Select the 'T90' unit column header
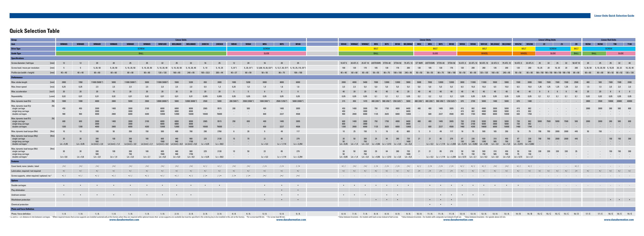644x236 pixels. (615, 44)
